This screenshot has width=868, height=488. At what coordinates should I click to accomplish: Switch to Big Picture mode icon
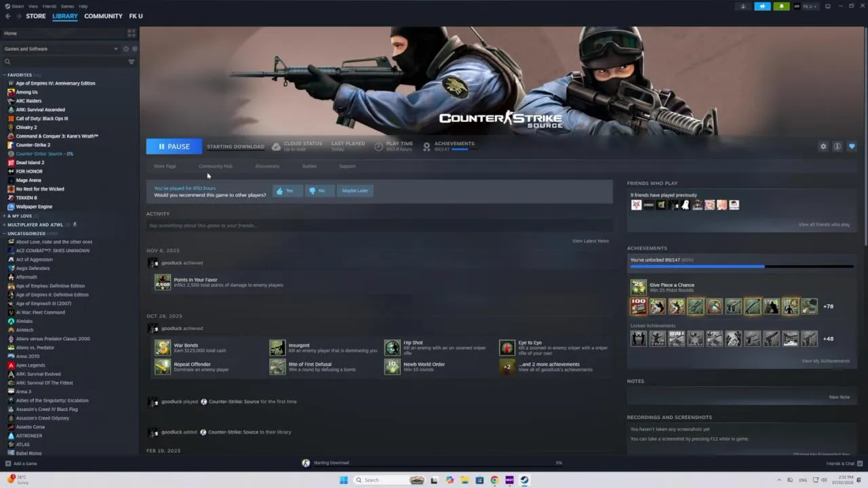828,6
